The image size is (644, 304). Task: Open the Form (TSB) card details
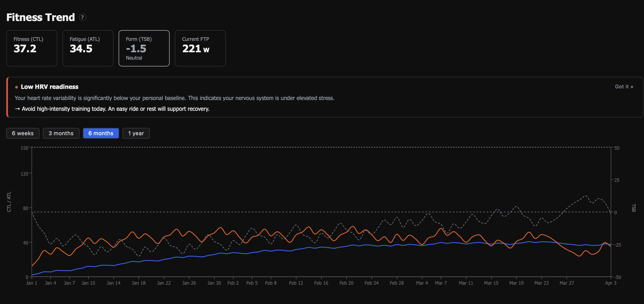pyautogui.click(x=144, y=48)
